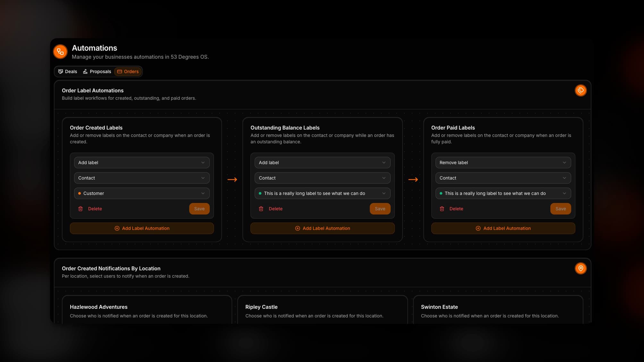This screenshot has width=644, height=362.
Task: Click the location pin icon in Notifications section
Action: 580,268
